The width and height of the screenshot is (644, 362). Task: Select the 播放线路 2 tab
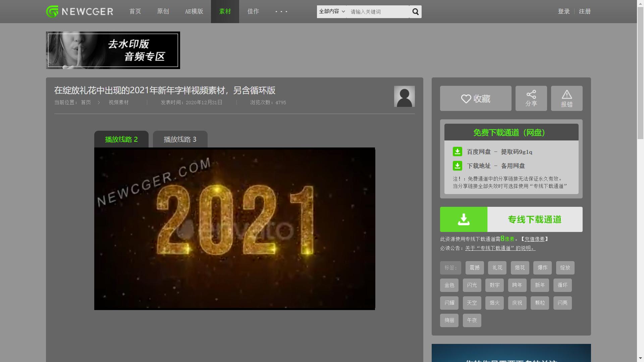121,139
